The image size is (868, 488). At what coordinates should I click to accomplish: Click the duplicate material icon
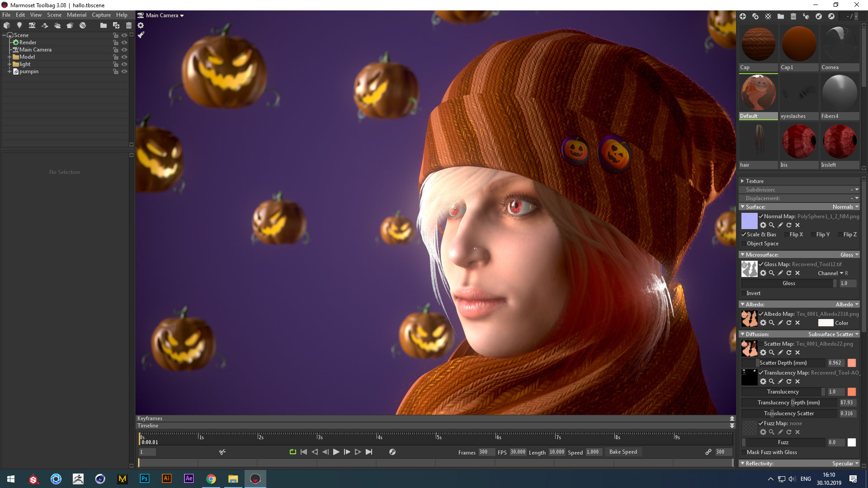tap(755, 16)
